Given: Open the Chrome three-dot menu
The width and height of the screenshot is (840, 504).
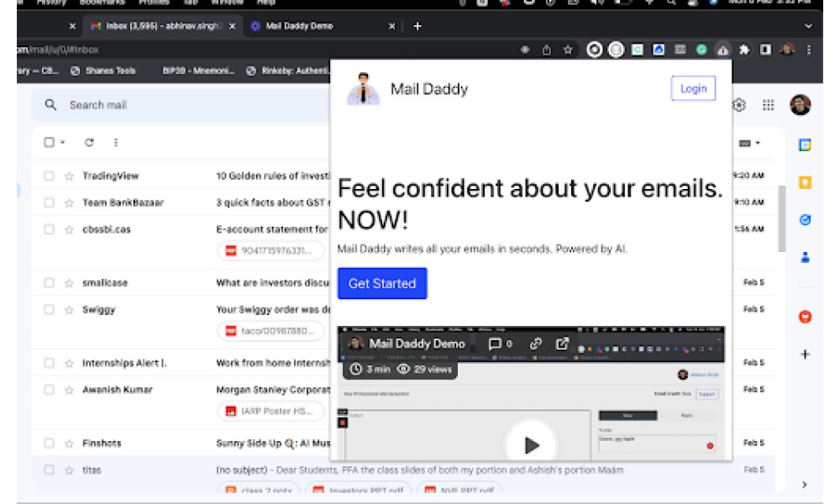Looking at the screenshot, I should pyautogui.click(x=808, y=50).
